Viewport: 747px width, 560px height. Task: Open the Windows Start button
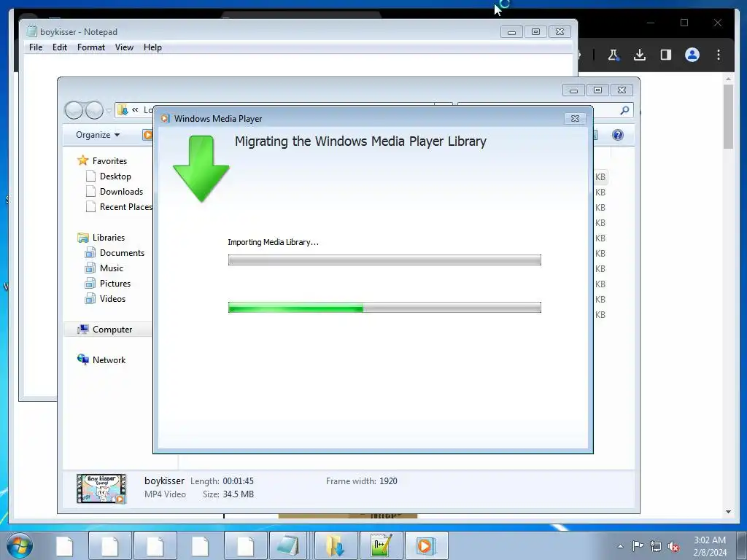tap(20, 546)
